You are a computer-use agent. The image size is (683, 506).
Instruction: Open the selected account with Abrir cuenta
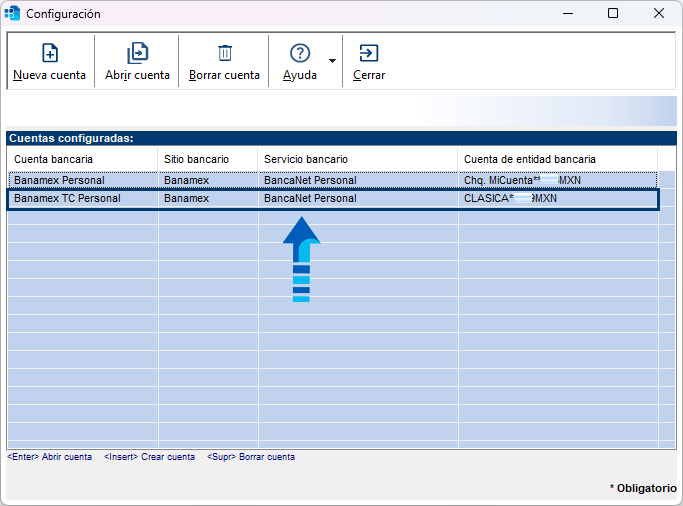137,54
